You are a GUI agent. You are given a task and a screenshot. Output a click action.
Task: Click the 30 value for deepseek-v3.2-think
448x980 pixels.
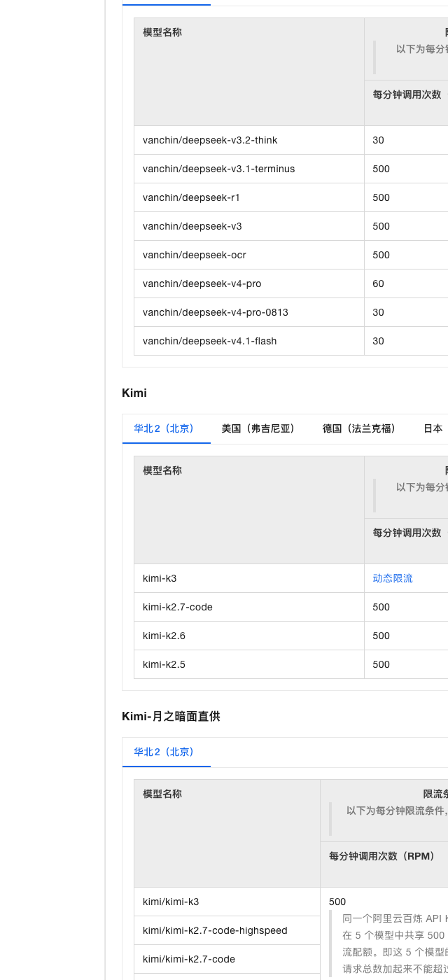click(379, 140)
